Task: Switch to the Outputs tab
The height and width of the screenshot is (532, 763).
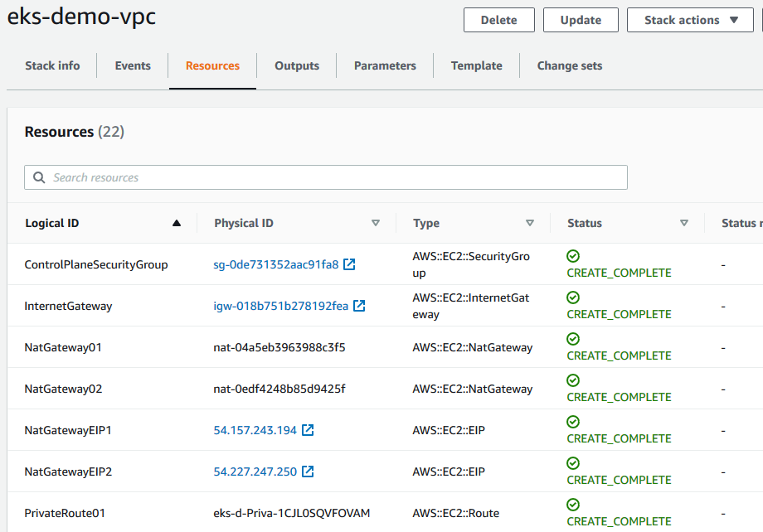Action: coord(297,65)
